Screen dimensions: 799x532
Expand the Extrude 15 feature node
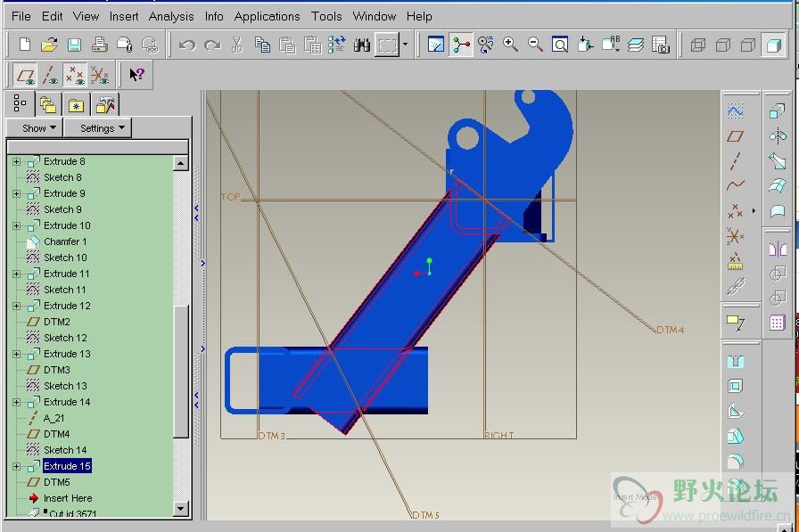click(16, 466)
